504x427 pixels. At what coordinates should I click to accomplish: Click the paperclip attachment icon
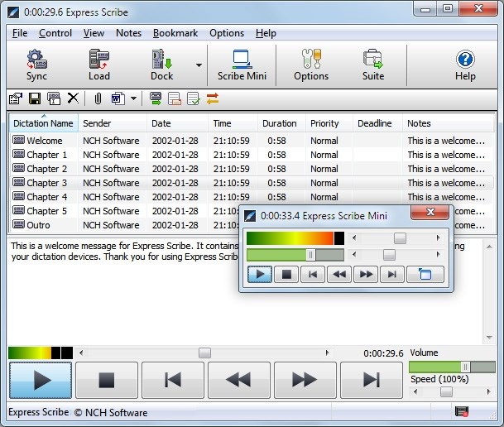click(x=97, y=98)
